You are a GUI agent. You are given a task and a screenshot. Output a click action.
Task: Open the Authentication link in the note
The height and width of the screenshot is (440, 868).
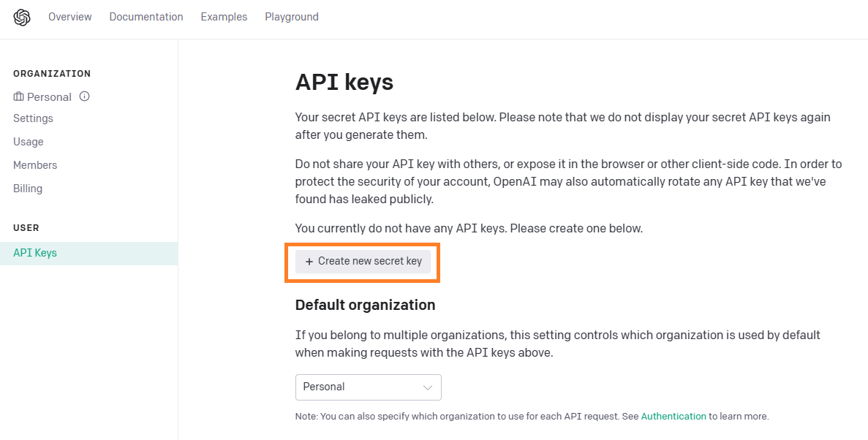pos(673,416)
